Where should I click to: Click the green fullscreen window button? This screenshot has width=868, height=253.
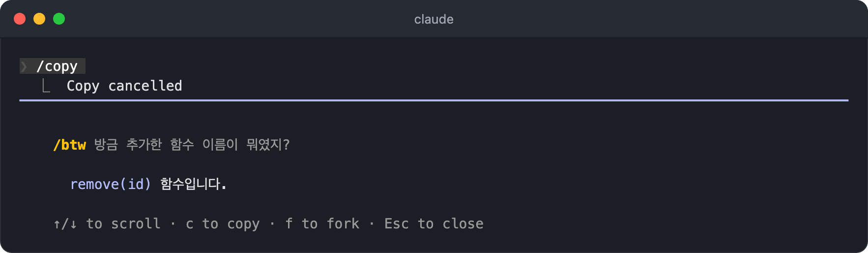pos(59,19)
